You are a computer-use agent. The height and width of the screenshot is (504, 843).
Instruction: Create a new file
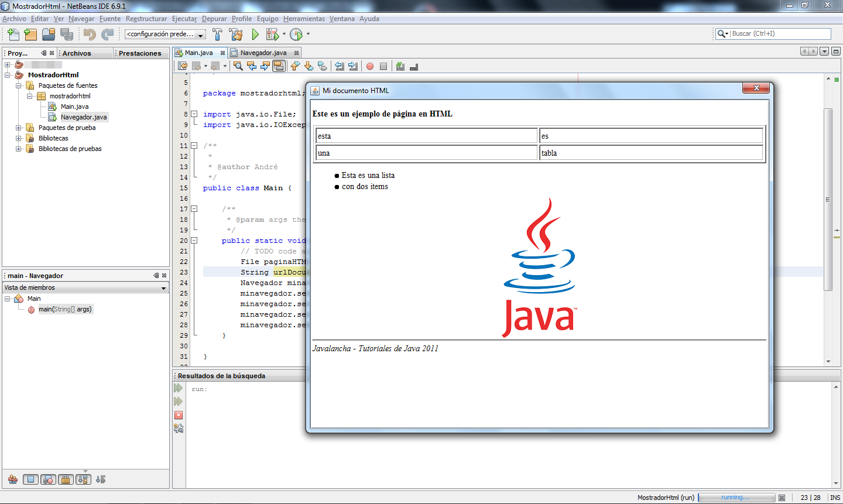click(x=12, y=34)
